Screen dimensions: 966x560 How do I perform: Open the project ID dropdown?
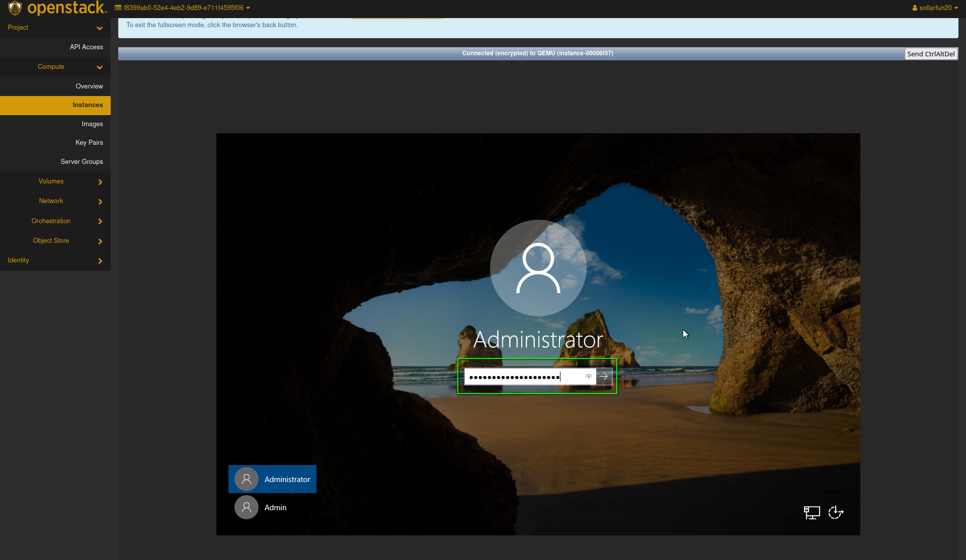click(x=183, y=8)
